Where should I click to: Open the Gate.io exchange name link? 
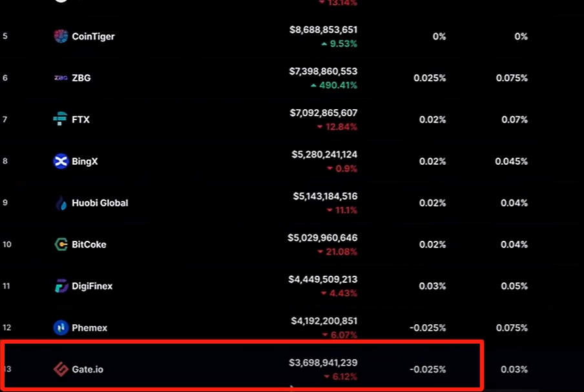click(x=87, y=369)
